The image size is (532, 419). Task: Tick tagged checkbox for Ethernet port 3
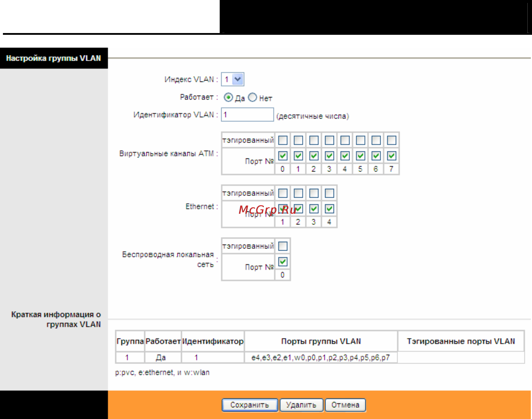314,193
